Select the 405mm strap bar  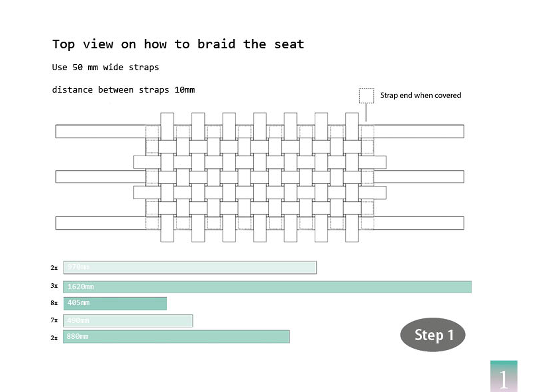[x=115, y=303]
